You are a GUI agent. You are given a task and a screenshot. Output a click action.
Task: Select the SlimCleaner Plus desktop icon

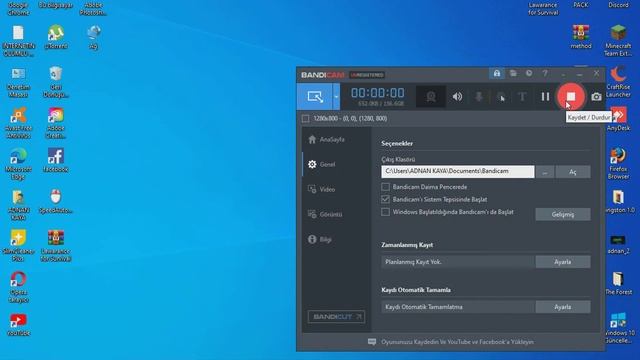18,246
